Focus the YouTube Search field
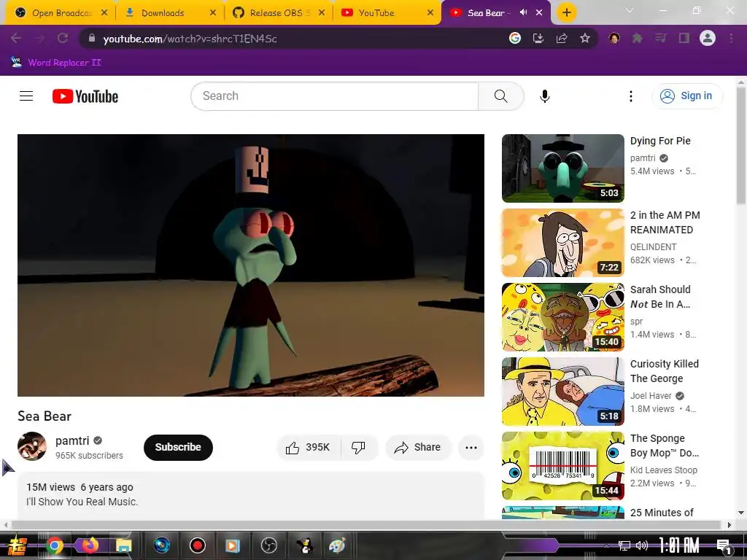This screenshot has width=747, height=560. [334, 96]
